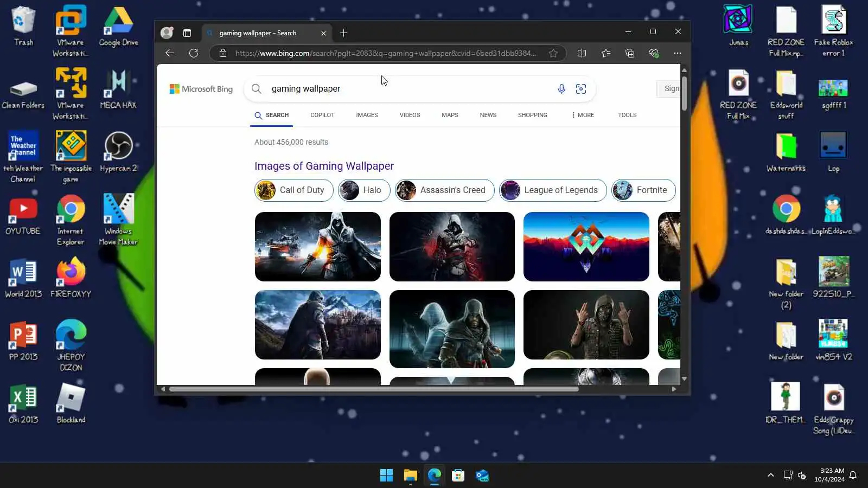Select the Lop desktop icon
The image size is (868, 488).
(834, 152)
